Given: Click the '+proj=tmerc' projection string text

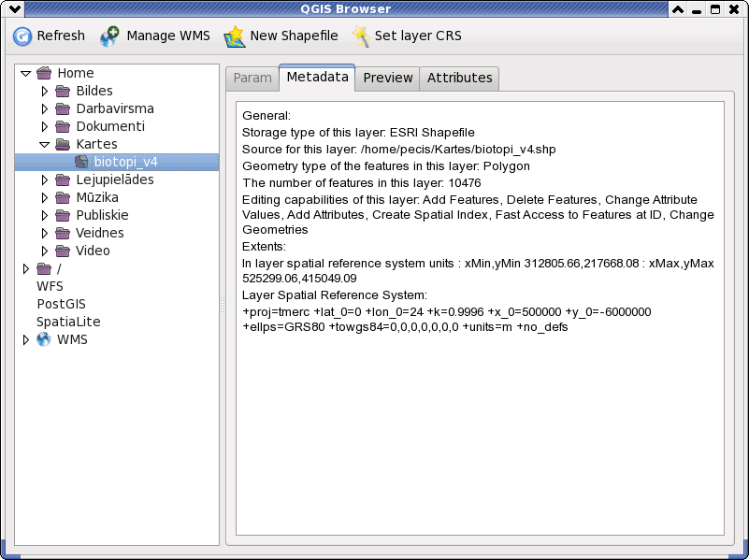Looking at the screenshot, I should 447,320.
